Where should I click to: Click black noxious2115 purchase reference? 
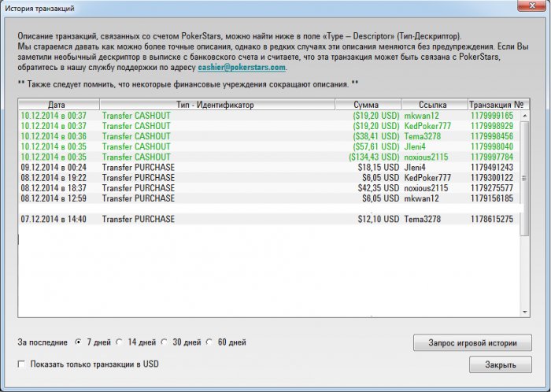(x=426, y=188)
